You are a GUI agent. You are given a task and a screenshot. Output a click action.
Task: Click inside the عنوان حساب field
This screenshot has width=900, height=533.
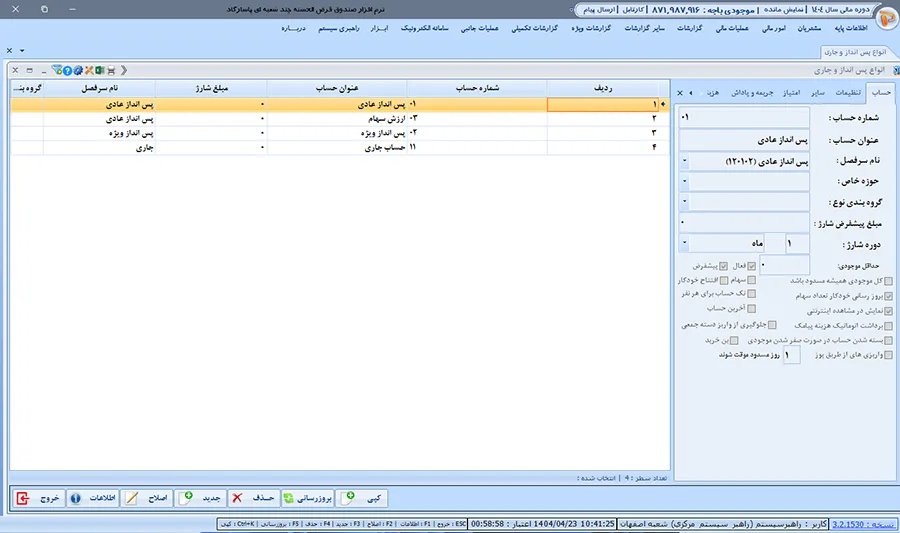coord(744,140)
